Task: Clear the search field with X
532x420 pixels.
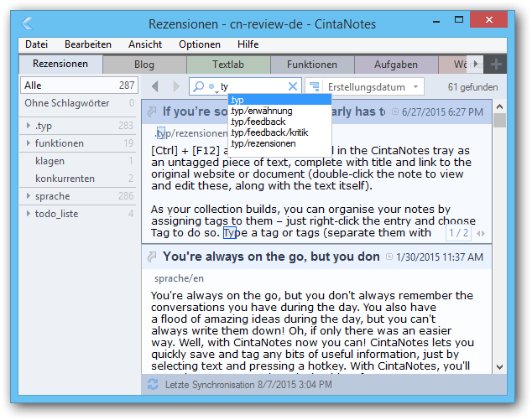Action: coord(293,86)
